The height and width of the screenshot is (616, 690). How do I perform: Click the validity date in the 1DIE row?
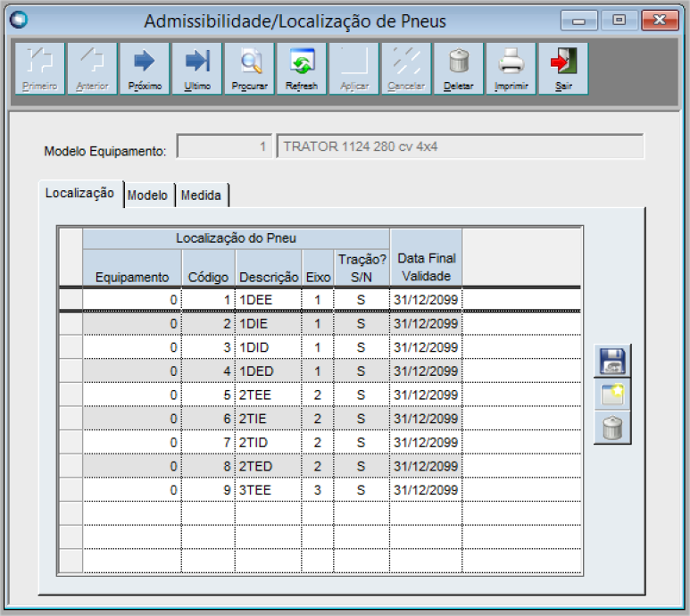(x=426, y=324)
